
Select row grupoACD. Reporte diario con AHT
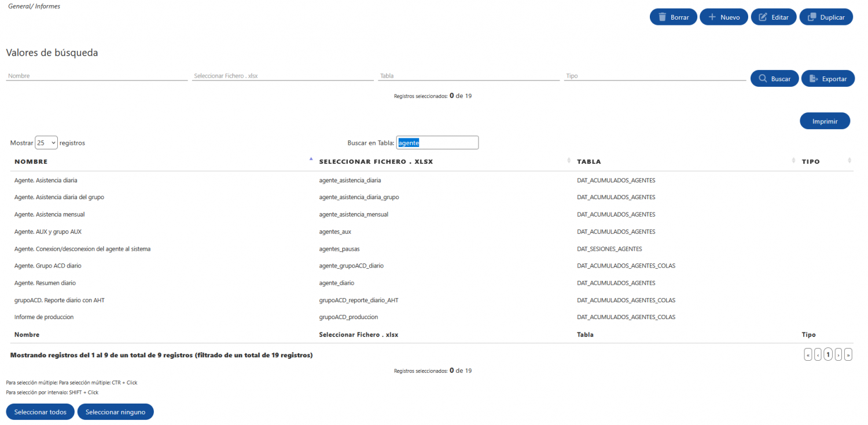tap(432, 300)
